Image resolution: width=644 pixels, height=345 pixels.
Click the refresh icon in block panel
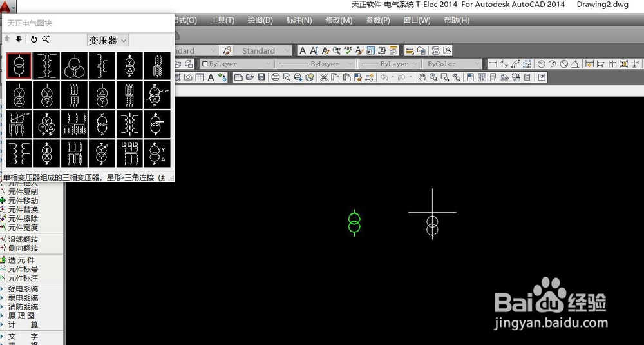click(x=34, y=39)
